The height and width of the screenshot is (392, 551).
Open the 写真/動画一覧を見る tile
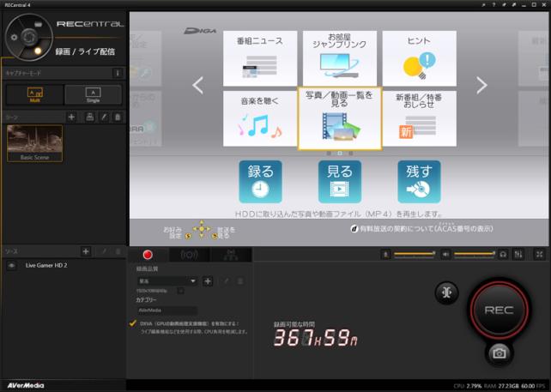(340, 118)
